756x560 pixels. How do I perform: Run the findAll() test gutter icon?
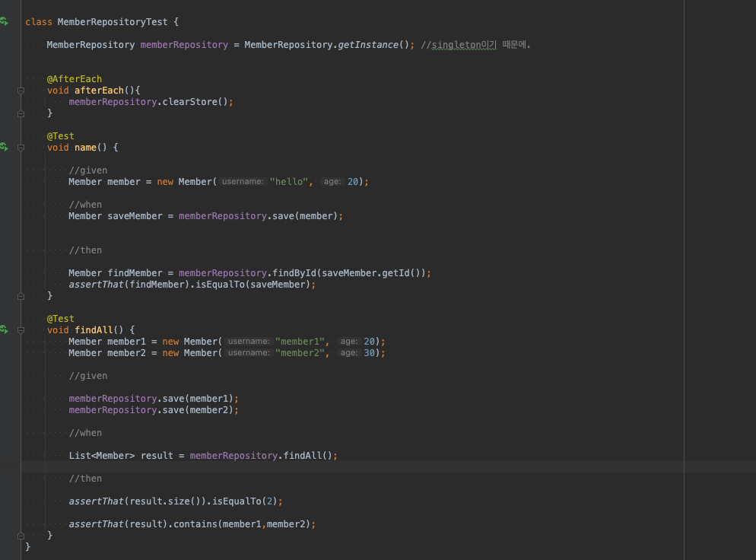pos(4,330)
